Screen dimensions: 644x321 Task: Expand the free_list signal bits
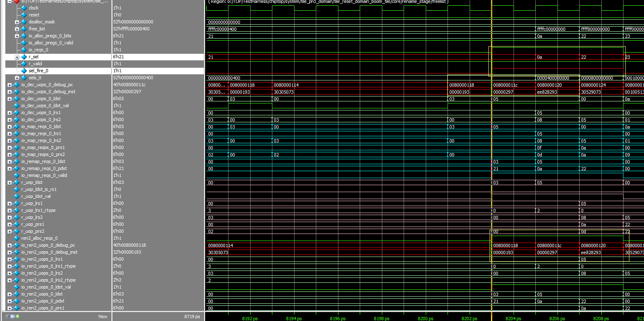(17, 29)
